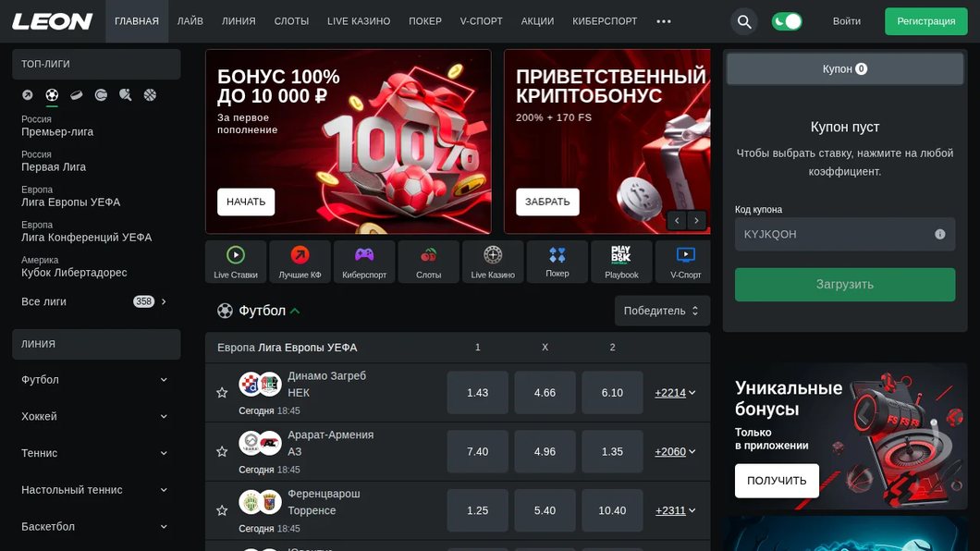Toggle the dark/light theme switch
This screenshot has width=980, height=551.
click(x=787, y=21)
